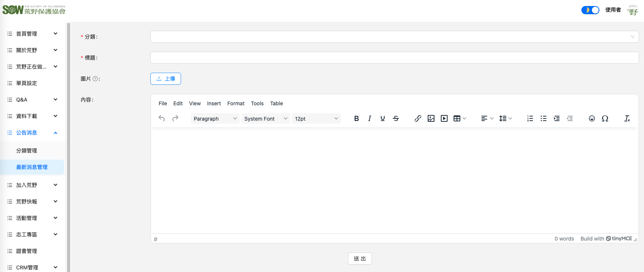Click the special character omega icon
644x272 pixels.
coord(605,118)
